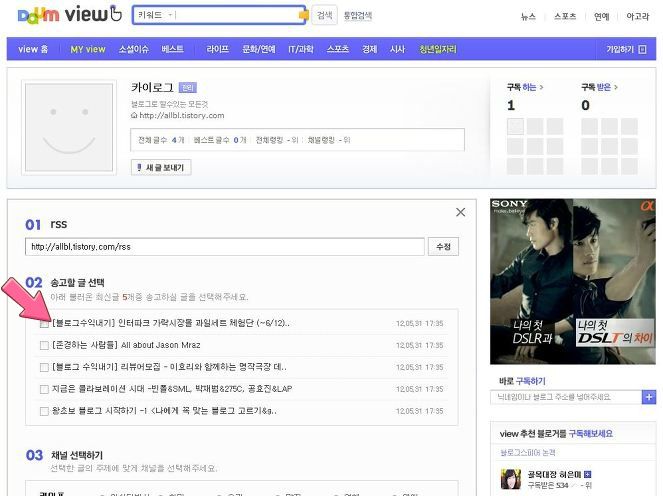Open the 청년일자리 menu item
The image size is (663, 496).
tap(438, 49)
